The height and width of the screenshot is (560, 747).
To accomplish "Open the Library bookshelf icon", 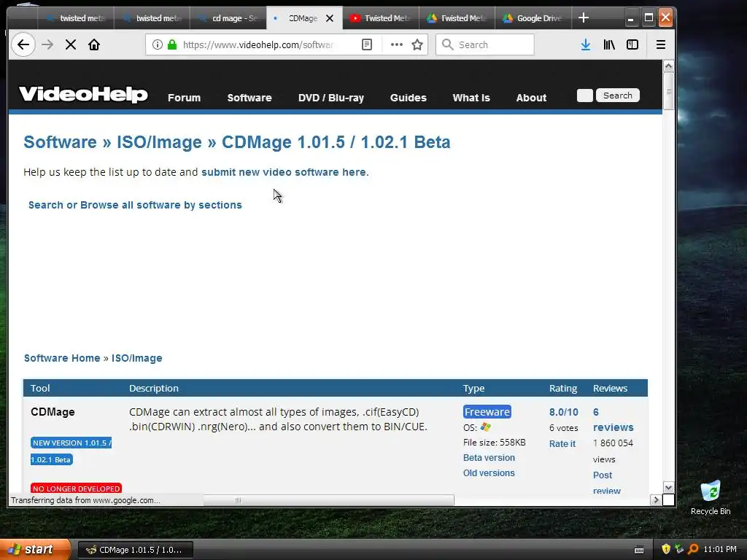I will point(609,44).
